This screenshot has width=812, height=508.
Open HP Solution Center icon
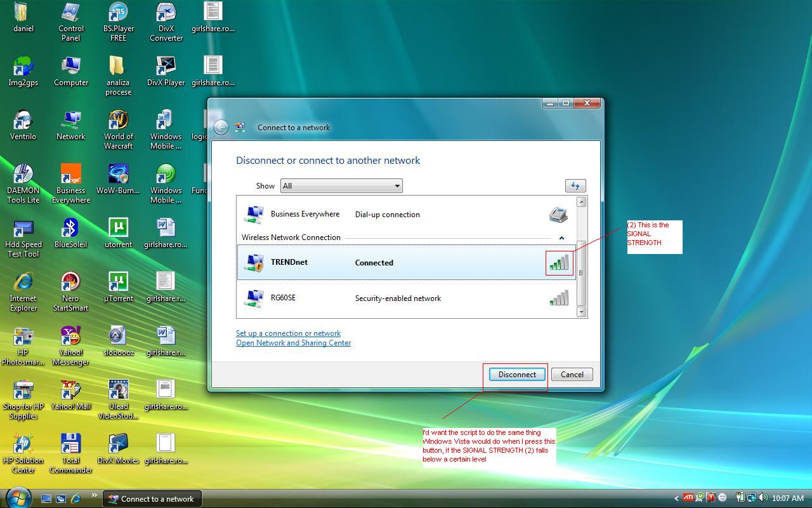tap(23, 453)
